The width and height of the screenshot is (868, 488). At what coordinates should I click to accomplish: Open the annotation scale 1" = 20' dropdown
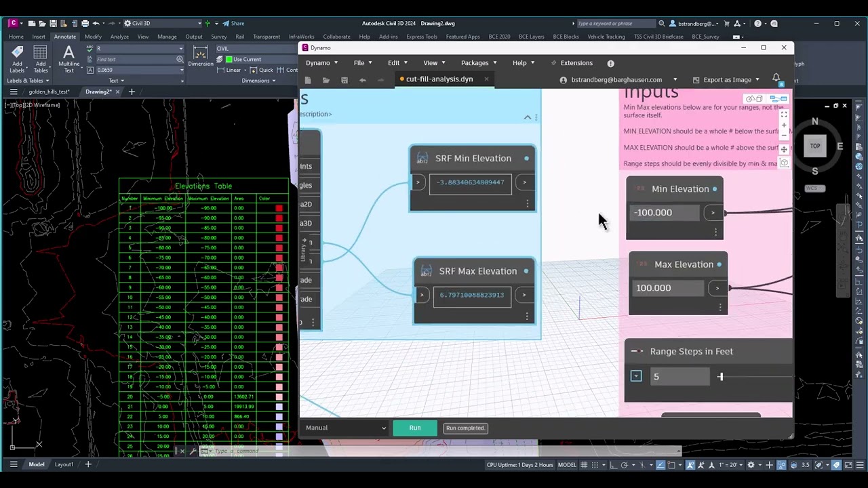click(x=731, y=465)
